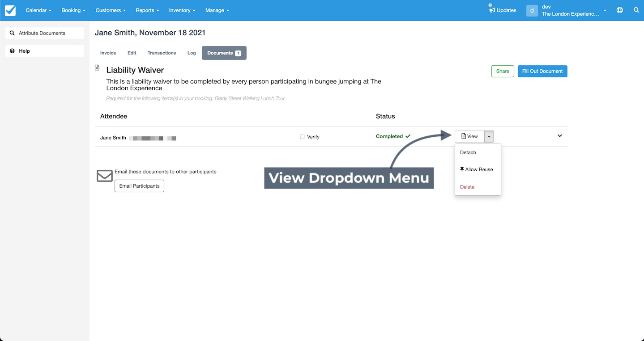This screenshot has width=644, height=341.
Task: Open the dev account dropdown arrow
Action: click(x=605, y=11)
